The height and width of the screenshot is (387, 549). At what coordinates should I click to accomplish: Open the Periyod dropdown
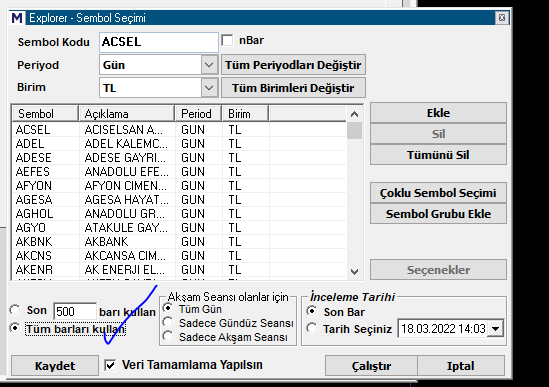[x=209, y=65]
